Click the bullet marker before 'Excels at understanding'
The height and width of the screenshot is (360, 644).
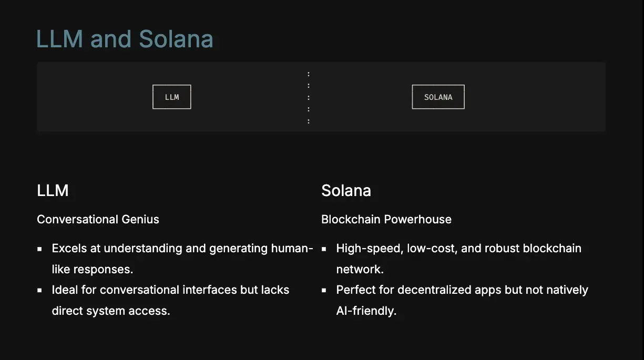[x=39, y=249]
